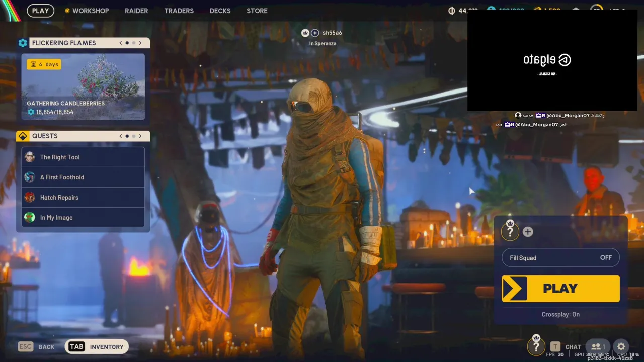Add a squad member with plus button
The height and width of the screenshot is (362, 644).
coord(528,232)
